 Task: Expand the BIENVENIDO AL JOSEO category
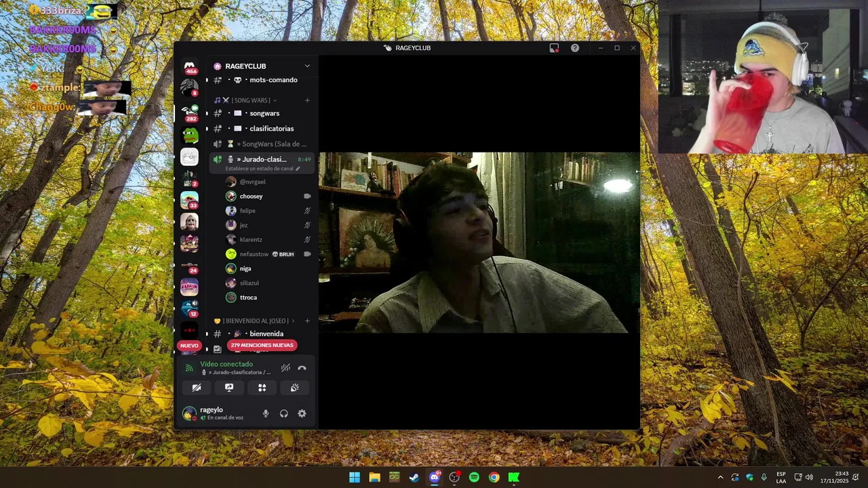[255, 321]
